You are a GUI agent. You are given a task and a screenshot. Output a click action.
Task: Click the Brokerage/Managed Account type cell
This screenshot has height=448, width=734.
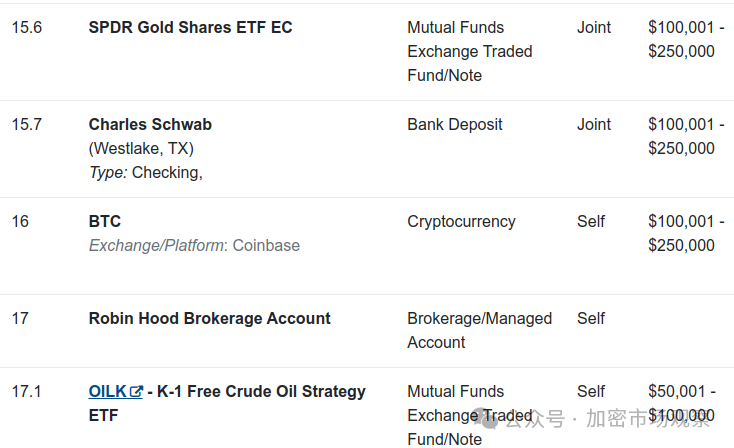pyautogui.click(x=479, y=330)
